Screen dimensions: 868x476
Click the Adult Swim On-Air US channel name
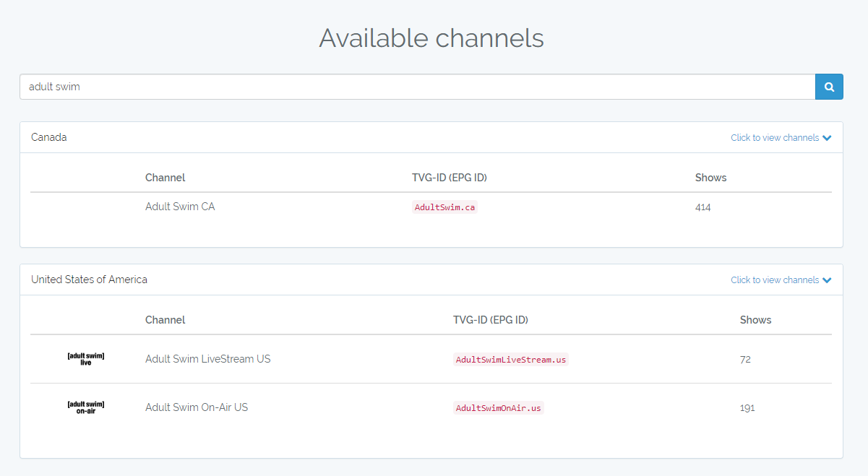coord(196,407)
